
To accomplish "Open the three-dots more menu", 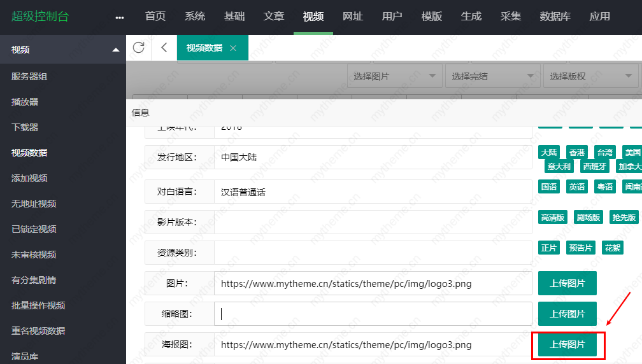I will tap(120, 17).
